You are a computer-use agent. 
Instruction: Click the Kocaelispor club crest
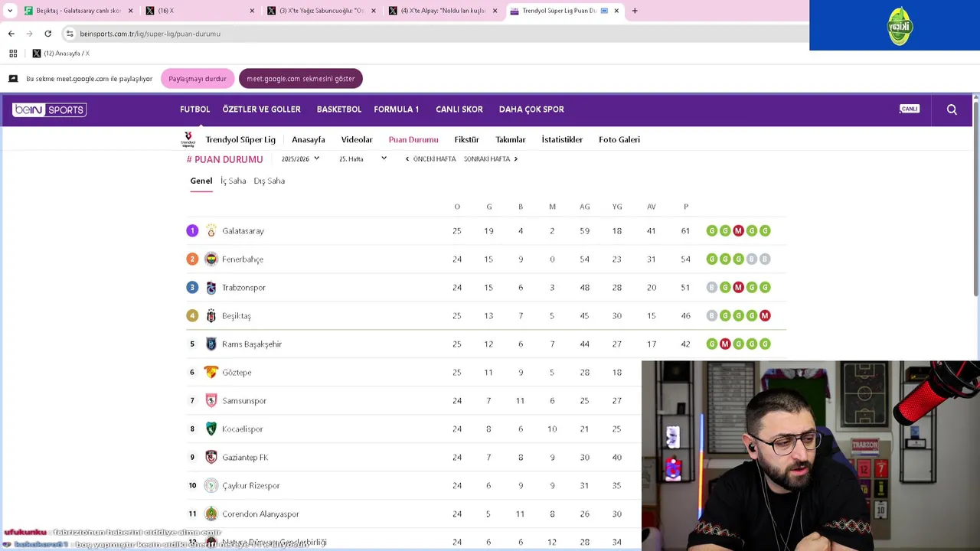tap(211, 429)
